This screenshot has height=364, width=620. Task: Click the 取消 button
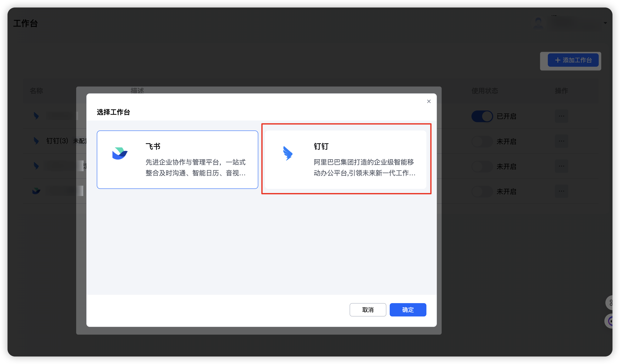pyautogui.click(x=368, y=310)
